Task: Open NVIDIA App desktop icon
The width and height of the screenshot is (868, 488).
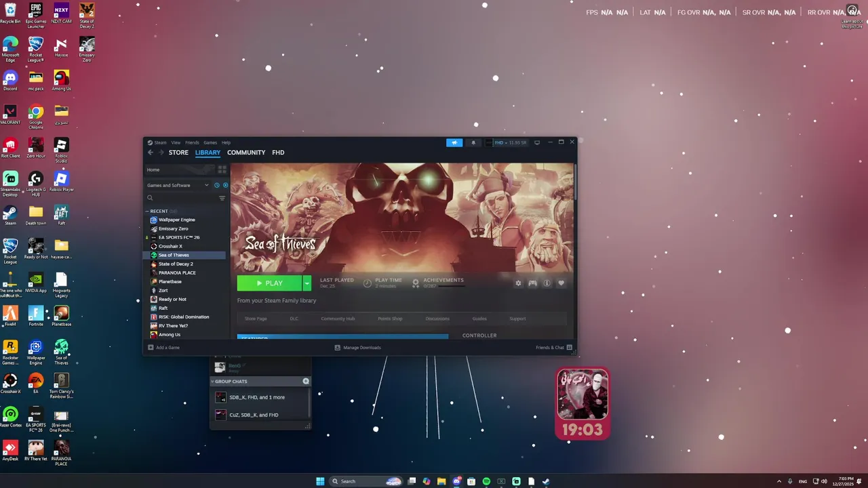Action: click(36, 283)
